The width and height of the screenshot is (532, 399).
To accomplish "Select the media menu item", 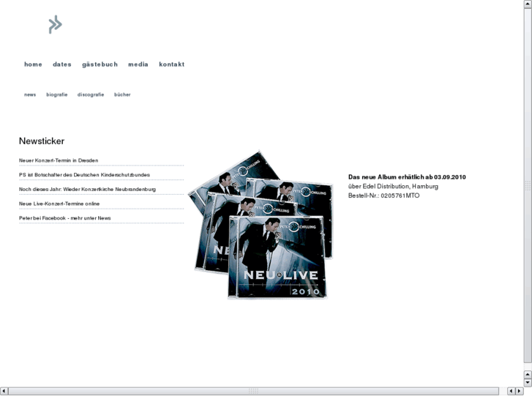I will pyautogui.click(x=138, y=64).
